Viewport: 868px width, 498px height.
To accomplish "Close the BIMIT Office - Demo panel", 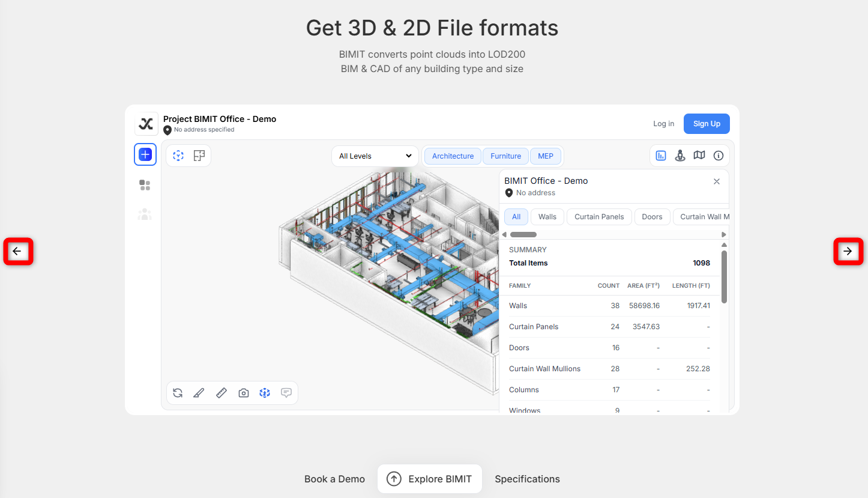I will coord(717,181).
